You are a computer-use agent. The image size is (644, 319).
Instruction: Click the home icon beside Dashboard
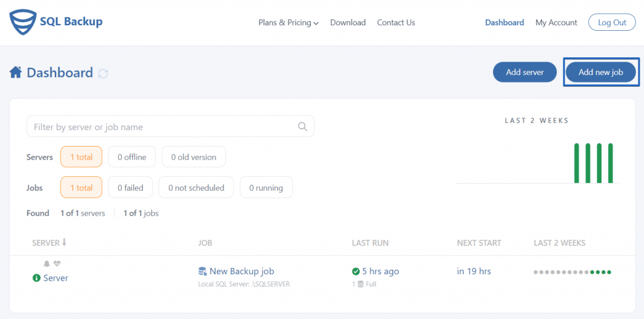tap(16, 73)
